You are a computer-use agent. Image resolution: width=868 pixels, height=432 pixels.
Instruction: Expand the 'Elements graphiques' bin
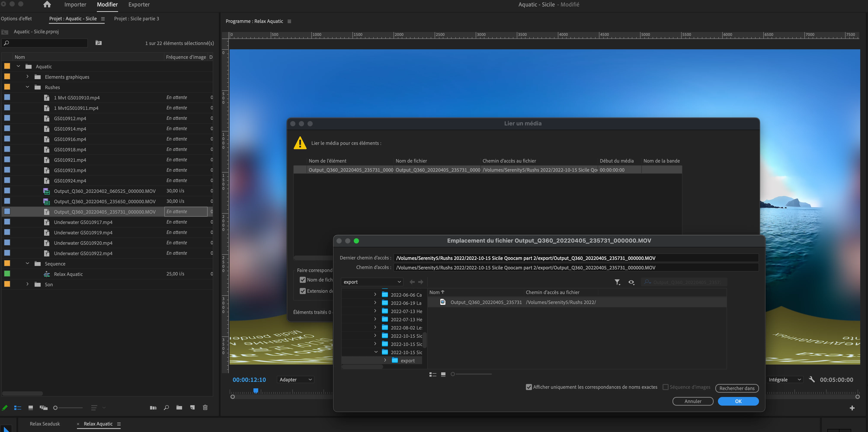[x=27, y=77]
